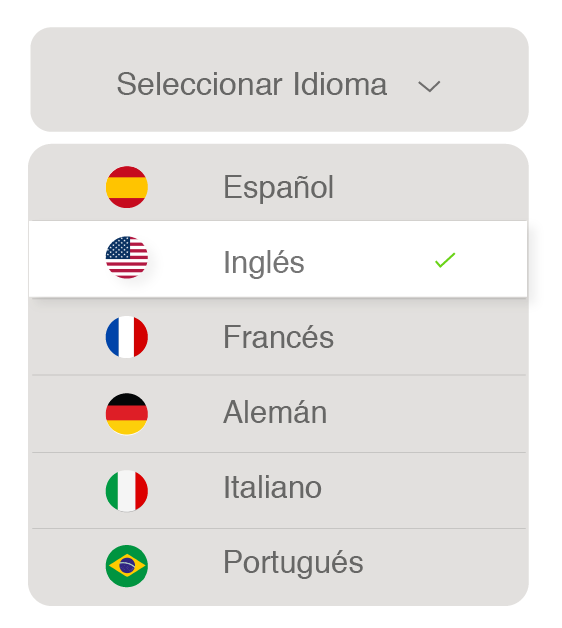Image resolution: width=562 pixels, height=628 pixels.
Task: Click the Portugués text label
Action: (x=293, y=564)
